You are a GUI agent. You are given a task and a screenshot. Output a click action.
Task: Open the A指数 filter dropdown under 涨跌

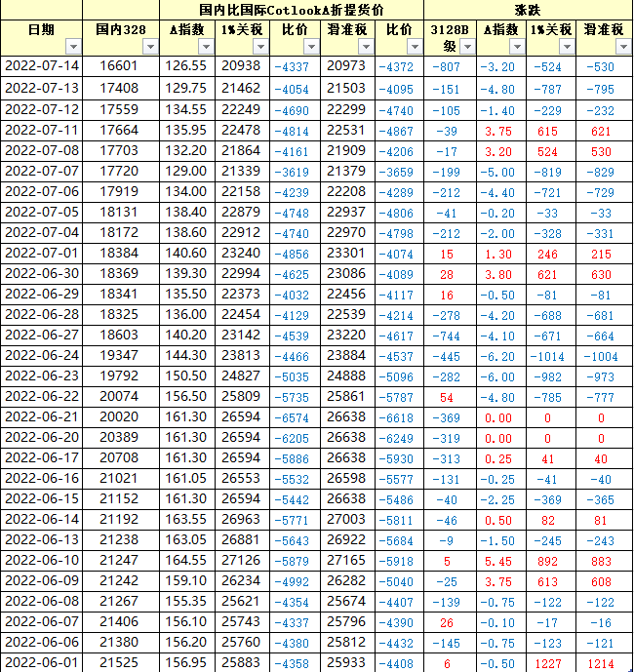pyautogui.click(x=517, y=46)
